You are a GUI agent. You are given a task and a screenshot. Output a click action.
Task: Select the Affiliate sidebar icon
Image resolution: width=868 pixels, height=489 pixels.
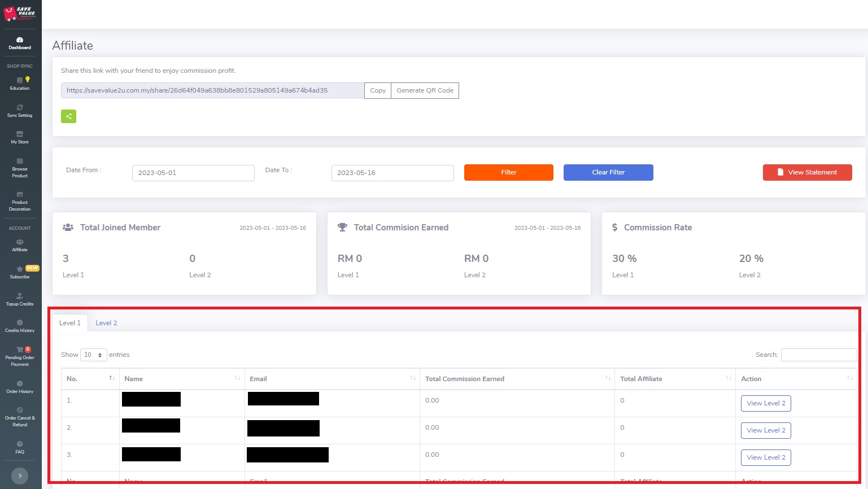point(20,242)
